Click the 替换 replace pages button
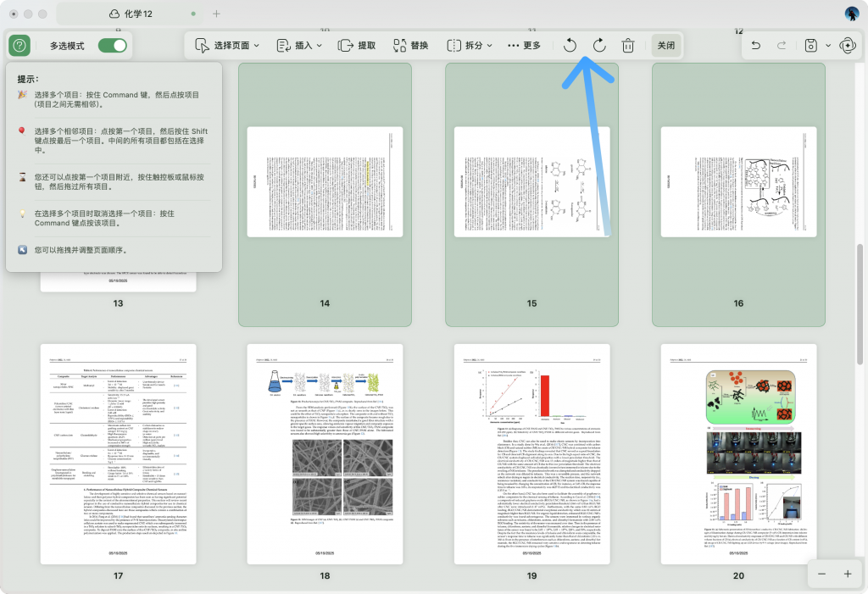The width and height of the screenshot is (868, 594). pos(411,46)
